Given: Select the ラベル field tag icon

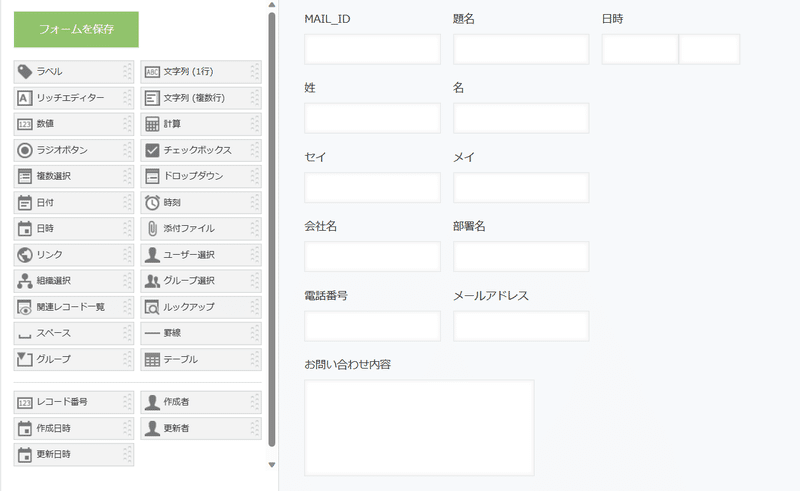Looking at the screenshot, I should click(24, 71).
